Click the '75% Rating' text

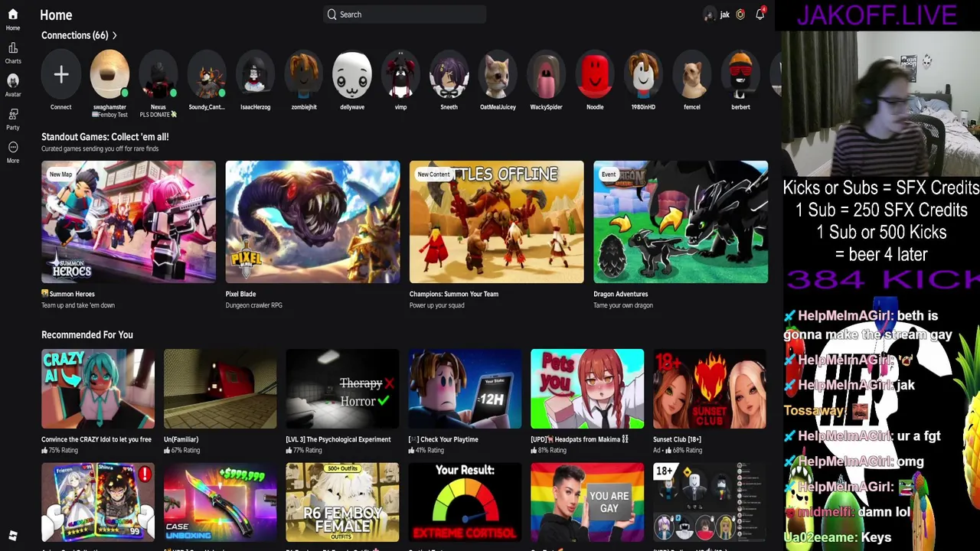(64, 451)
